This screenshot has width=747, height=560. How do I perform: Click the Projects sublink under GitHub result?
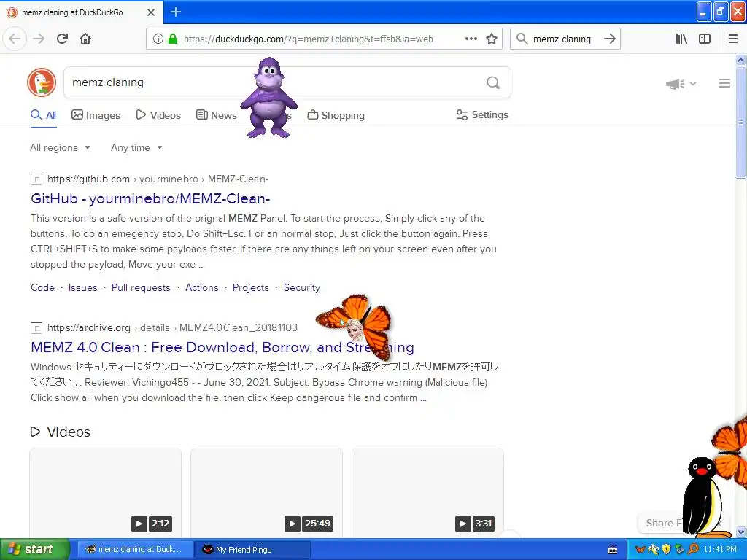coord(251,287)
